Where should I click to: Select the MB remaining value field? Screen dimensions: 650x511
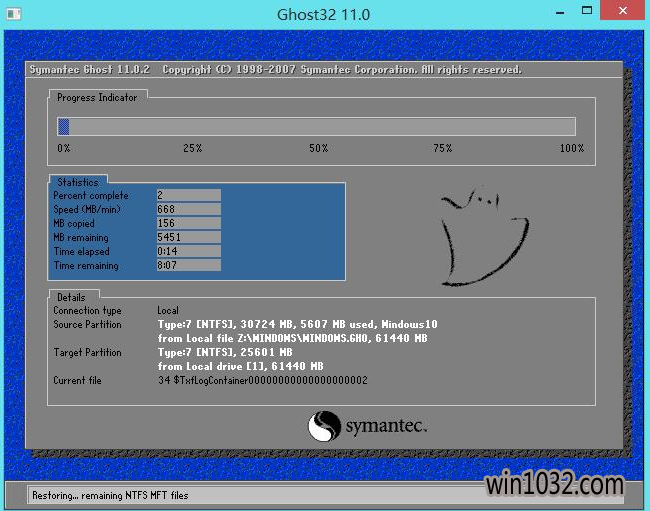pos(188,238)
